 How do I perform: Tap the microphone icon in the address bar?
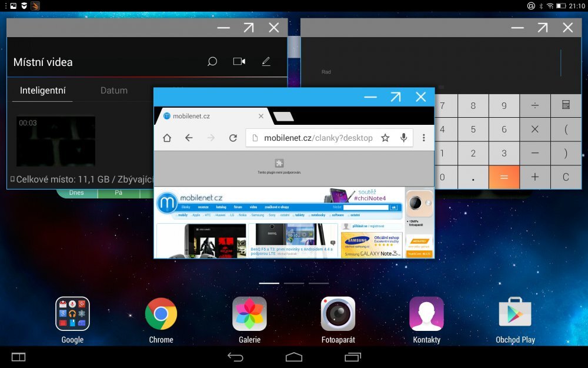click(x=404, y=137)
